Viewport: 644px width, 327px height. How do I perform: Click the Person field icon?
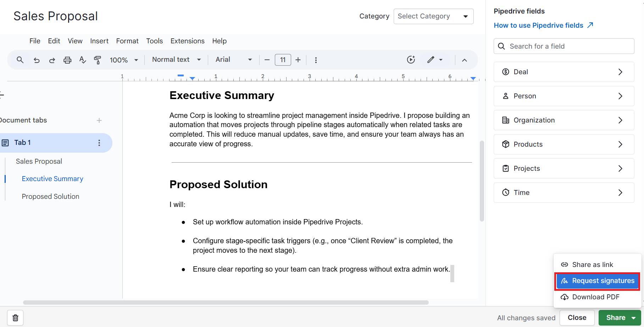point(506,96)
